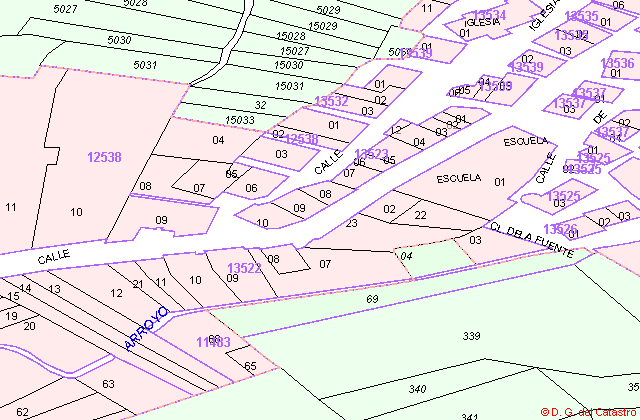
Task: Click the large 12538 parcel block label
Action: 104,157
